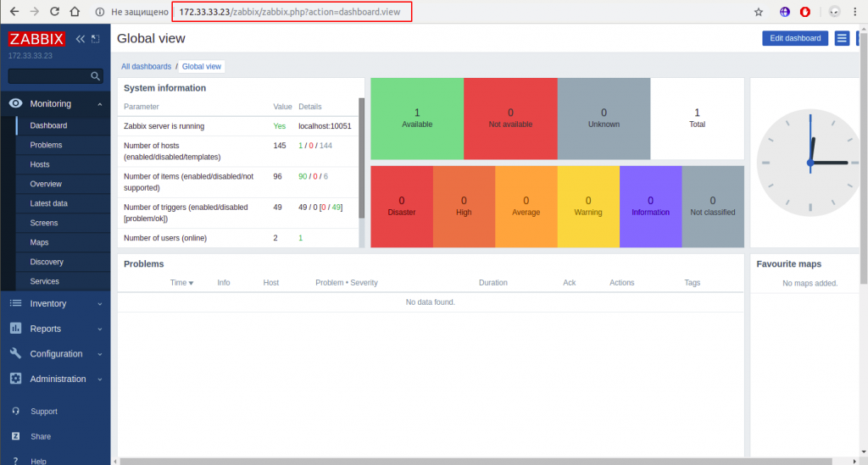Screen dimensions: 868x465
Task: Click the browser home icon
Action: 75,12
